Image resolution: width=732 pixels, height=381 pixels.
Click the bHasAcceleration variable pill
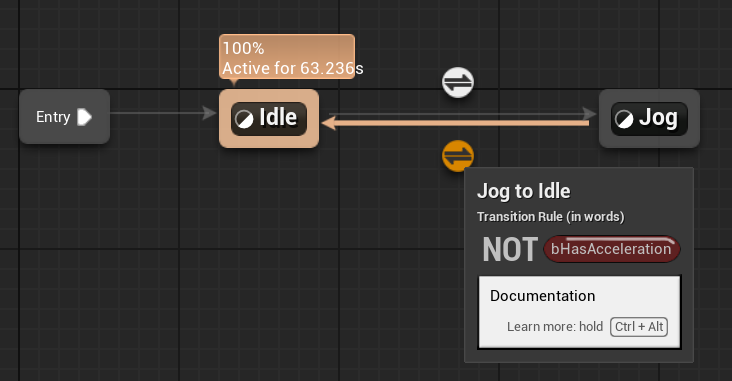pyautogui.click(x=612, y=249)
